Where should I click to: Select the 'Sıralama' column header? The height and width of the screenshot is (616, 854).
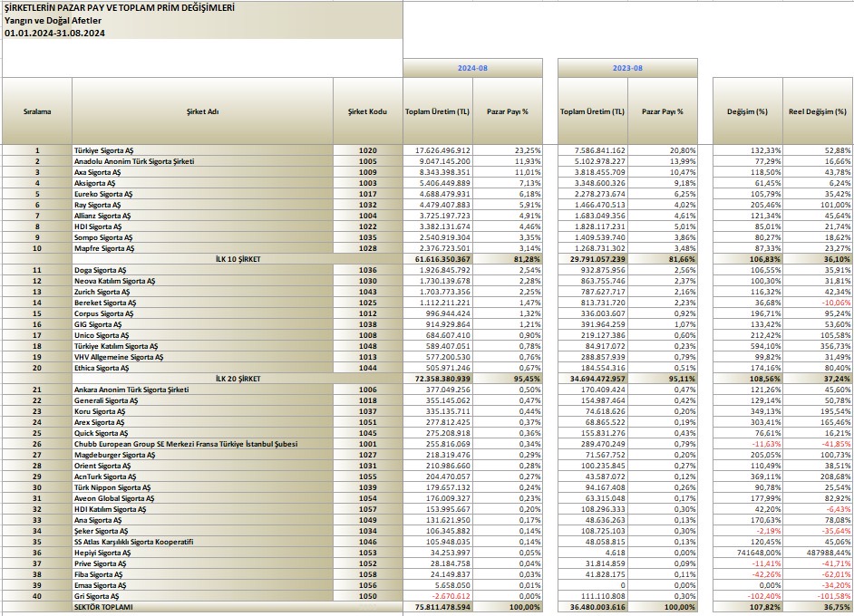37,111
